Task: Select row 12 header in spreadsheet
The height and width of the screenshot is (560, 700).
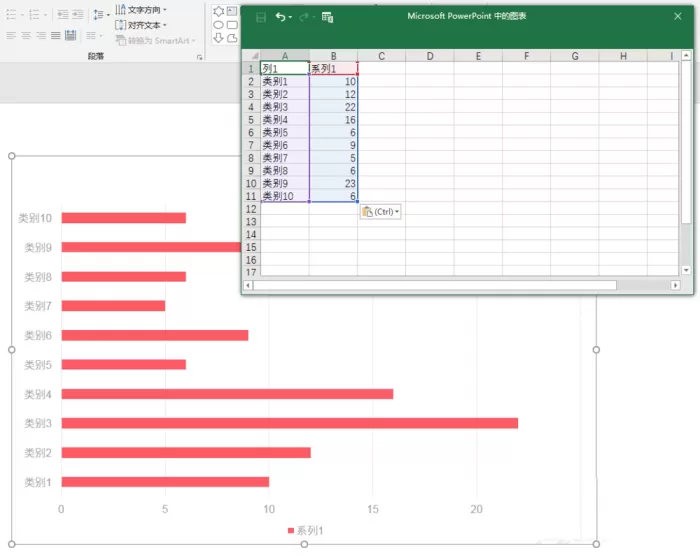Action: click(x=251, y=209)
